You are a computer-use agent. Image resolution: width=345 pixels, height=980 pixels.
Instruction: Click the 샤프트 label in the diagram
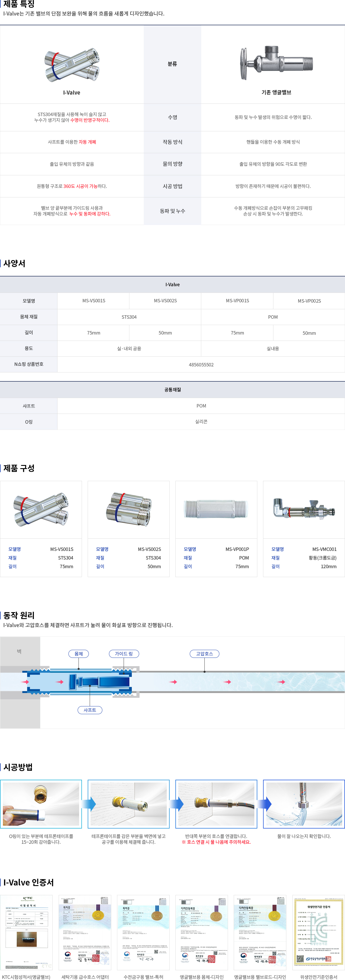(x=90, y=710)
